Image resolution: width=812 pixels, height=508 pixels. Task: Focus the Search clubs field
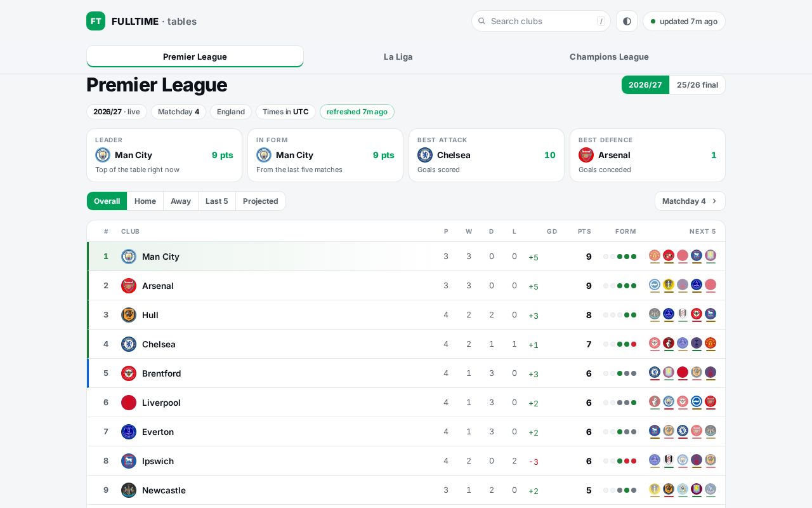[541, 21]
